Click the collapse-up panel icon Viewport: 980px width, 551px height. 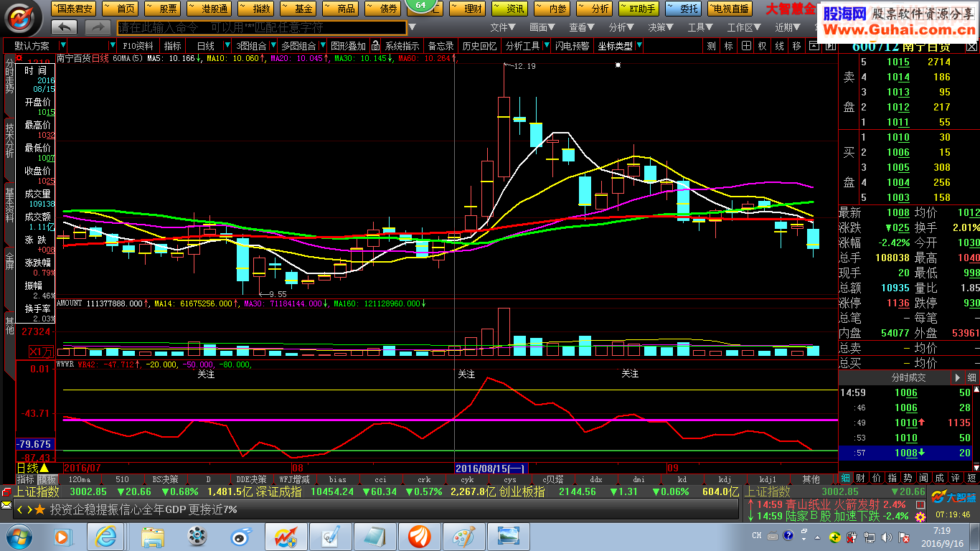coord(813,45)
